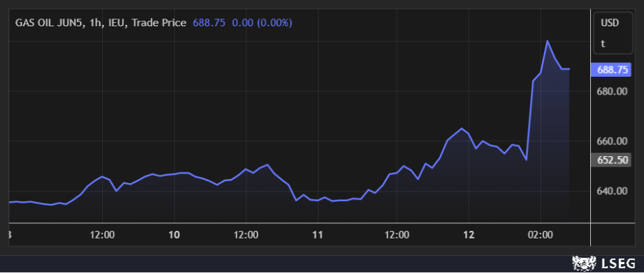Click the date label 12 on time axis
Viewport: 644px width, 273px height.
(x=469, y=235)
